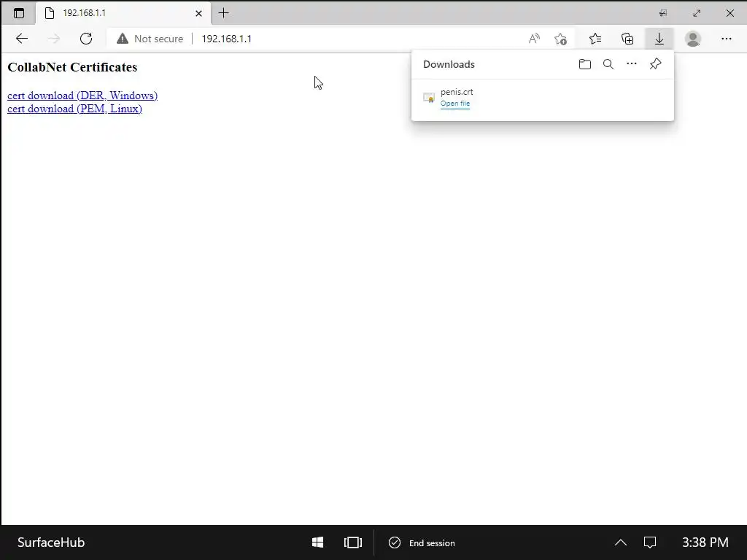Expand the system tray chevron
This screenshot has width=747, height=560.
point(620,542)
